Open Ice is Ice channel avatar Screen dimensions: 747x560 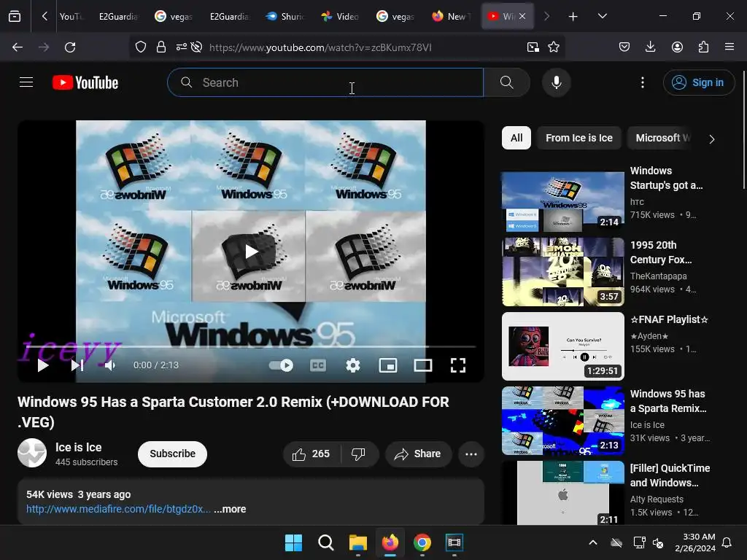click(32, 453)
